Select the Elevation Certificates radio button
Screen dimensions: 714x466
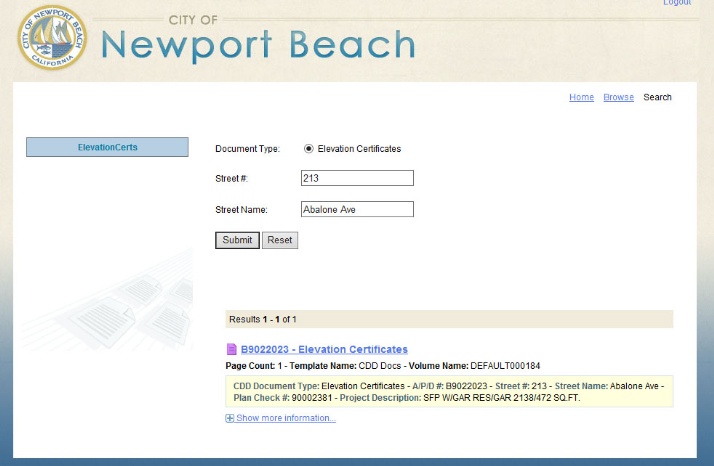tap(308, 149)
